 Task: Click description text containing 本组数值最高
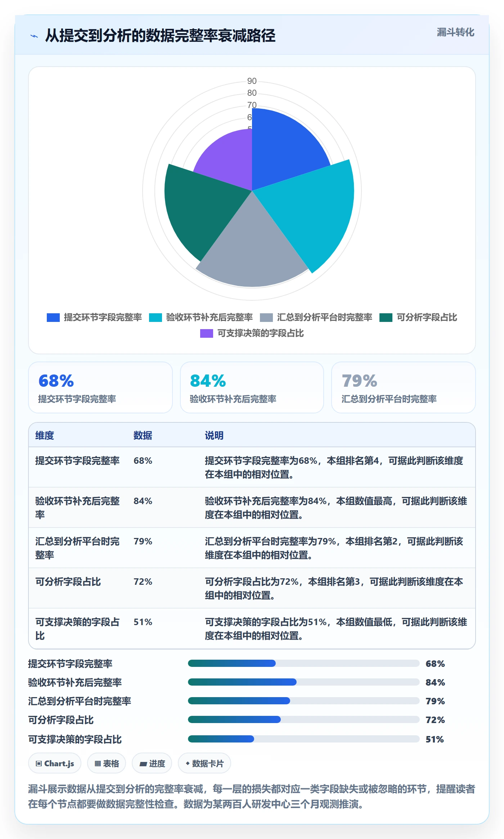click(x=336, y=508)
